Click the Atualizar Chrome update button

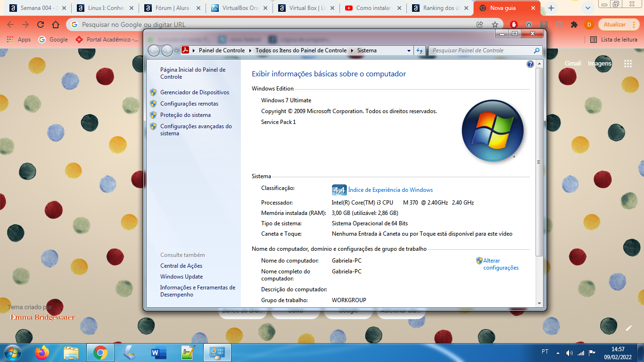point(619,25)
